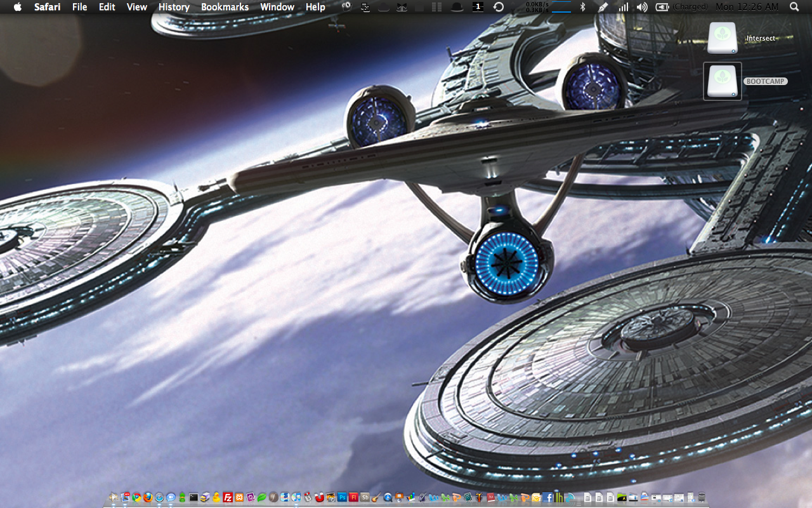Viewport: 812px width, 508px height.
Task: Click the Mon 12:26 AM clock
Action: click(747, 7)
